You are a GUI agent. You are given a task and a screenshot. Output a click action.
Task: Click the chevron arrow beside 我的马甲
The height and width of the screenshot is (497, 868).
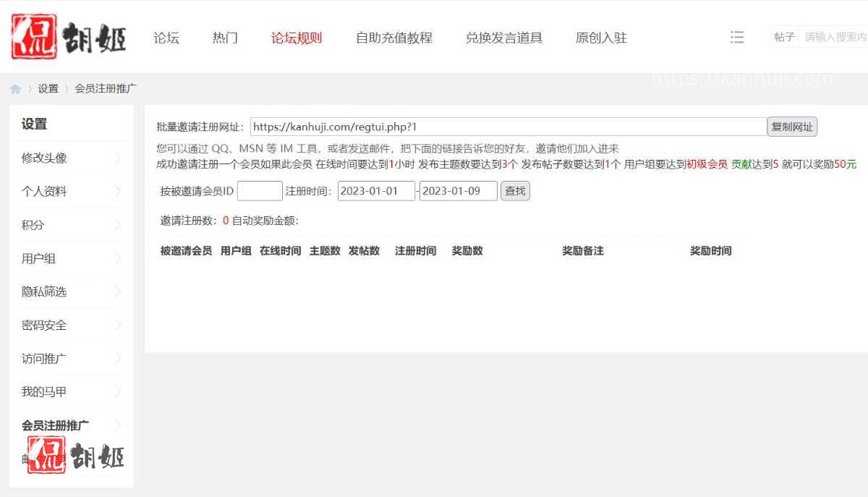118,392
